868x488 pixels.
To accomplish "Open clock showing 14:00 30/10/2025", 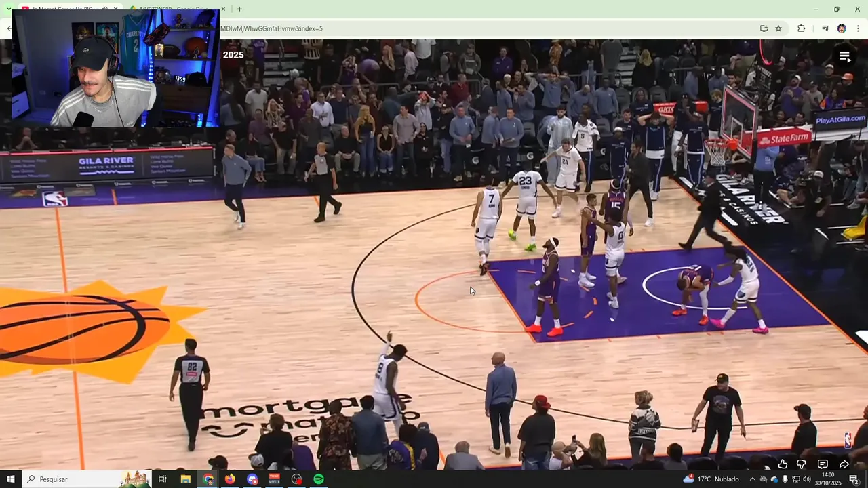I will tap(828, 479).
